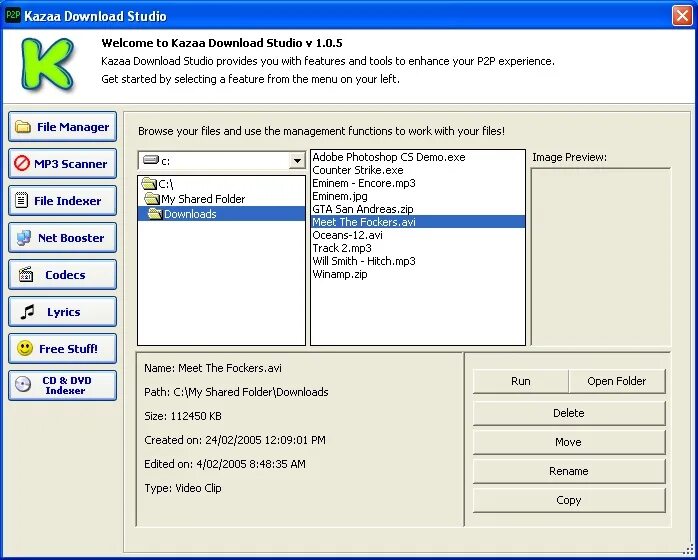Image resolution: width=698 pixels, height=560 pixels.
Task: Click the document icon on File Indexer
Action: (21, 200)
